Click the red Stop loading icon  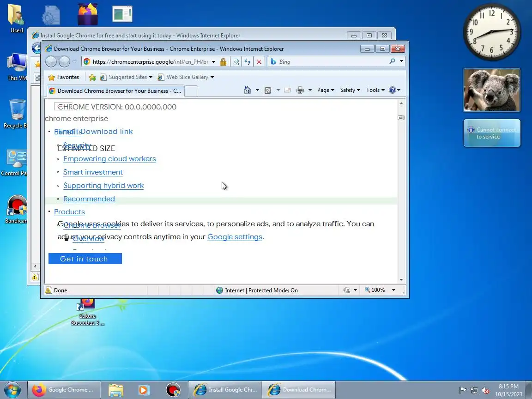tap(259, 62)
